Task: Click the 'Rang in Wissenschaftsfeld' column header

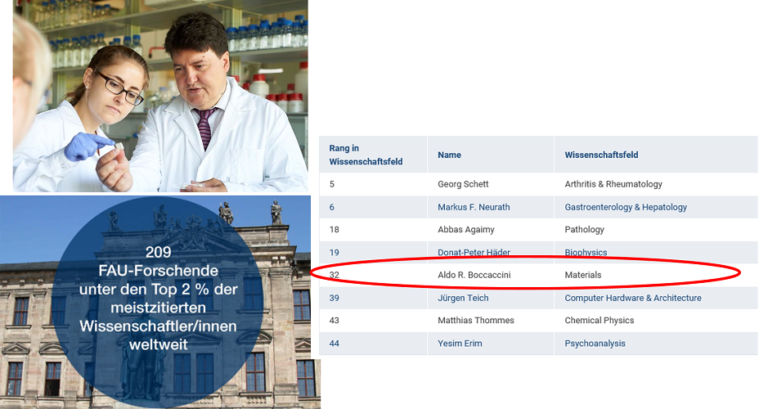Action: coord(366,155)
